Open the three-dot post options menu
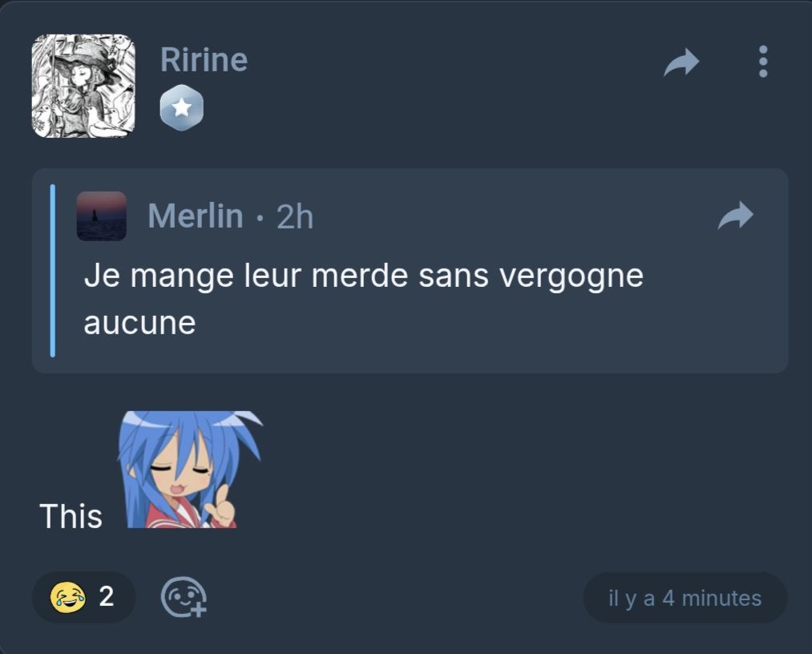 click(x=762, y=62)
